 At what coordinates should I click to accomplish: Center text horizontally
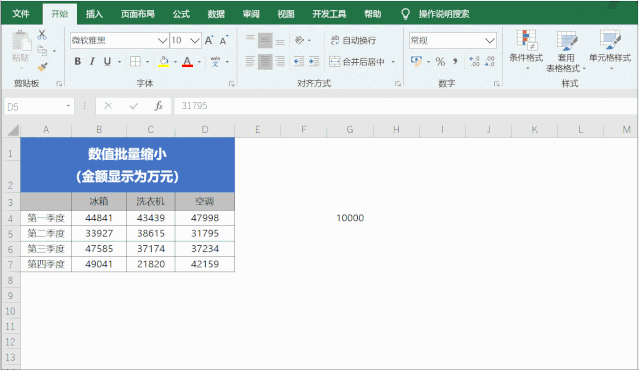coord(265,62)
